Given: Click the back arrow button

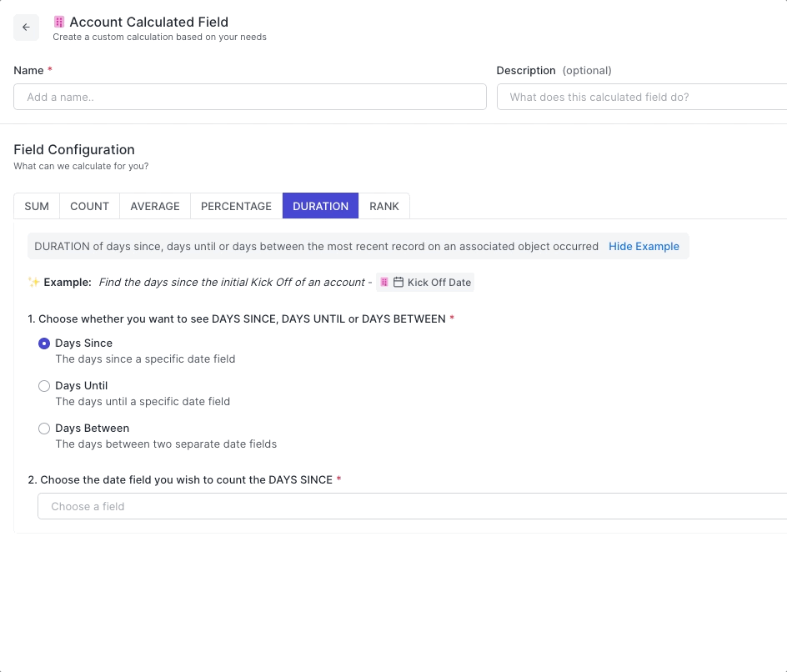Looking at the screenshot, I should click(26, 28).
